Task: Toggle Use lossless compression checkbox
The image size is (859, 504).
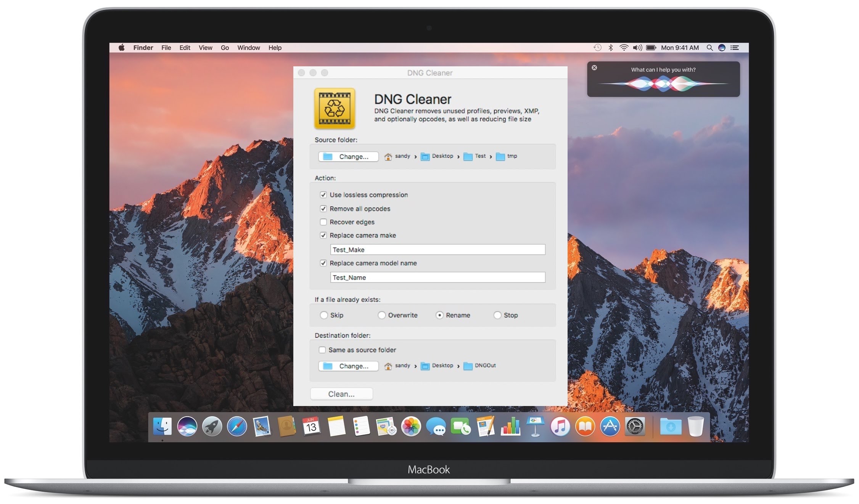Action: point(323,195)
